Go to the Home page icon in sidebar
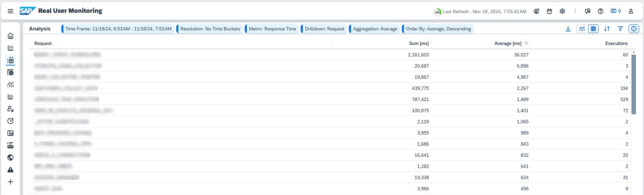Screen dimensions: 644x195 10,36
